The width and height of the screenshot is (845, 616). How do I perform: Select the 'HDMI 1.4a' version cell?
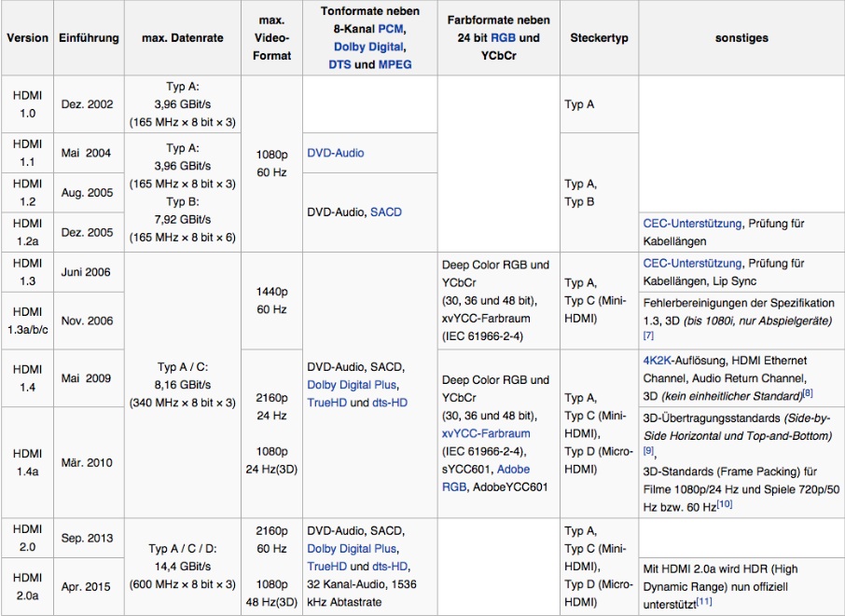tap(27, 462)
